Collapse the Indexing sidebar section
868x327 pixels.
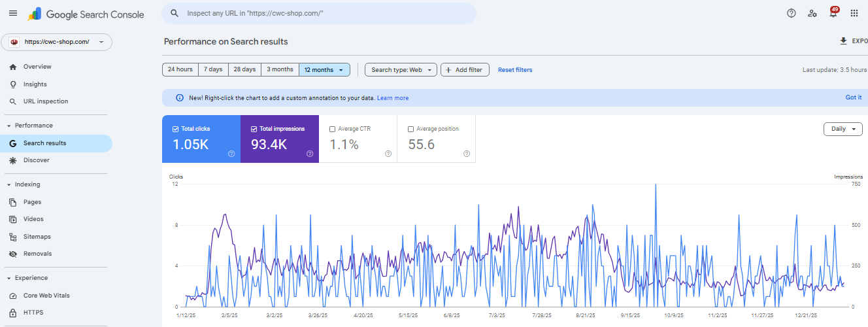9,184
